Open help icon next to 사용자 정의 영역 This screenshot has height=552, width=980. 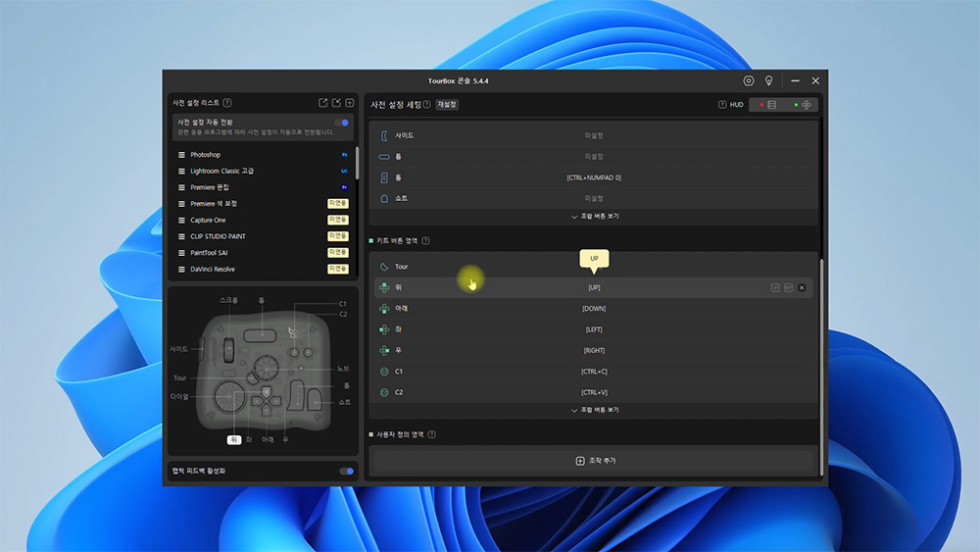point(432,434)
